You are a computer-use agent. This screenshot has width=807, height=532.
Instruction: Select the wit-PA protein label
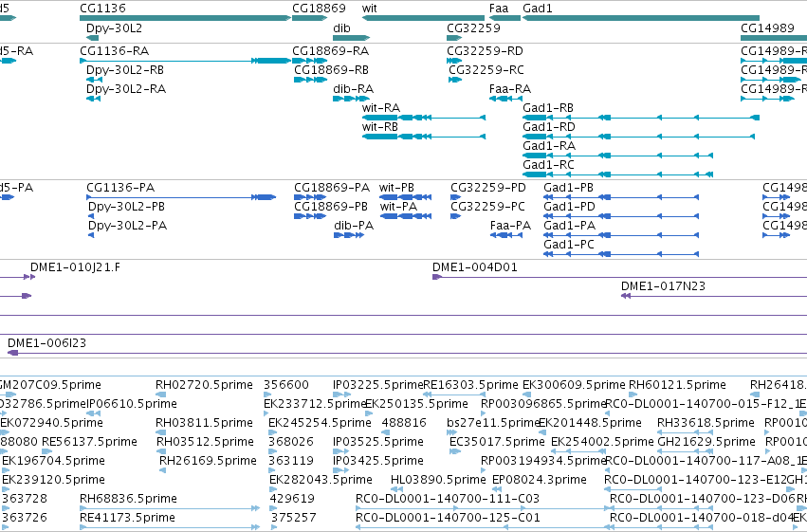point(398,207)
